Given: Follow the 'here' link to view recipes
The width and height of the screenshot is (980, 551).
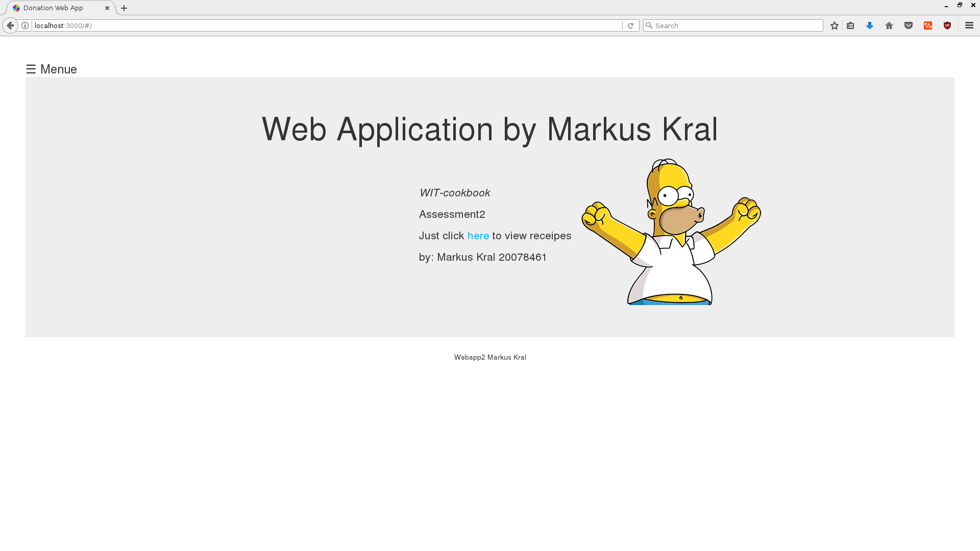Looking at the screenshot, I should pos(478,236).
